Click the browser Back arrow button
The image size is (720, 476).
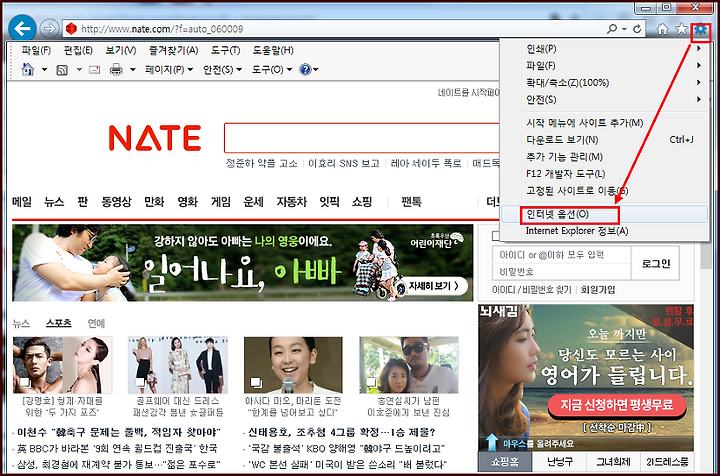coord(22,28)
